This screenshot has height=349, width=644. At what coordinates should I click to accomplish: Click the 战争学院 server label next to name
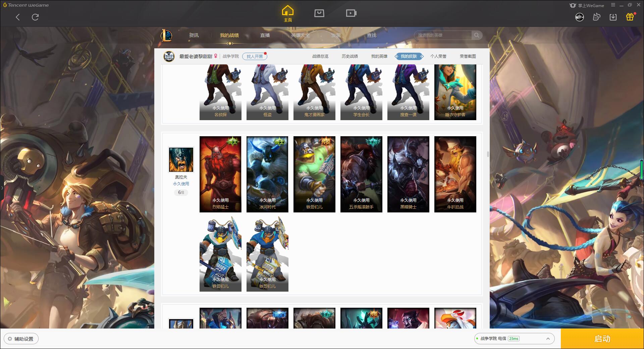pos(231,56)
